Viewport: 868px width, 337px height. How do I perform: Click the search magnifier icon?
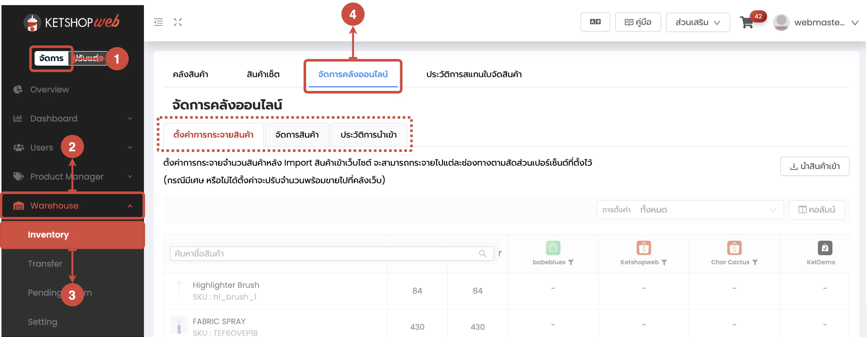(x=482, y=254)
